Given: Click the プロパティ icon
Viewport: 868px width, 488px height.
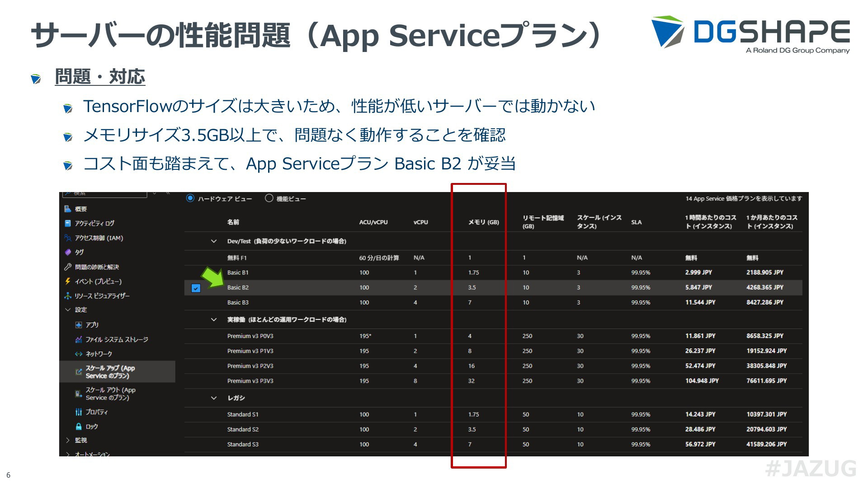Looking at the screenshot, I should click(79, 412).
